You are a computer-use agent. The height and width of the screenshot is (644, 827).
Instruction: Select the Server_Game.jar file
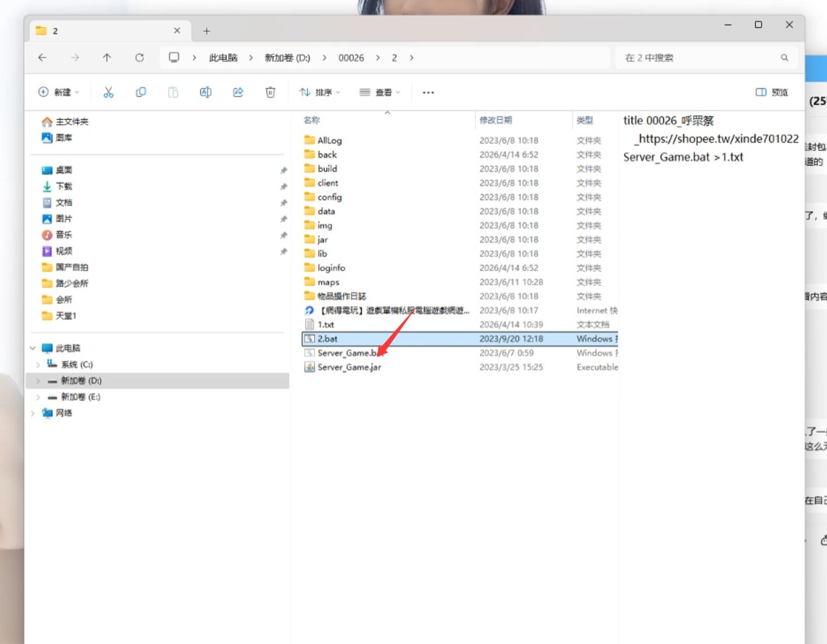click(349, 367)
